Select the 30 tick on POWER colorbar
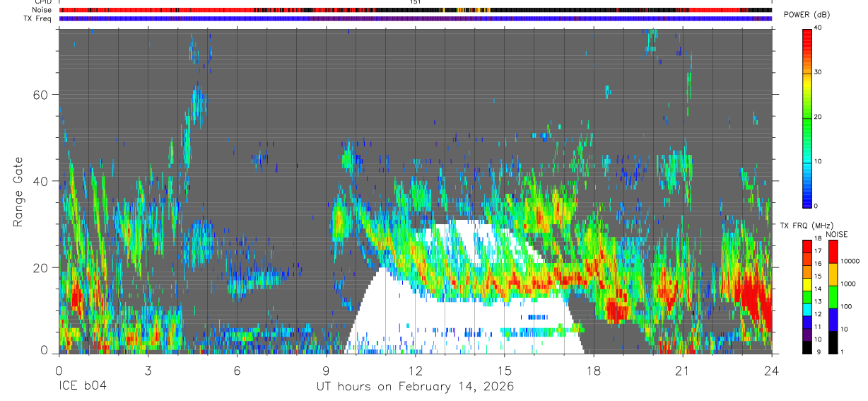 (x=818, y=72)
